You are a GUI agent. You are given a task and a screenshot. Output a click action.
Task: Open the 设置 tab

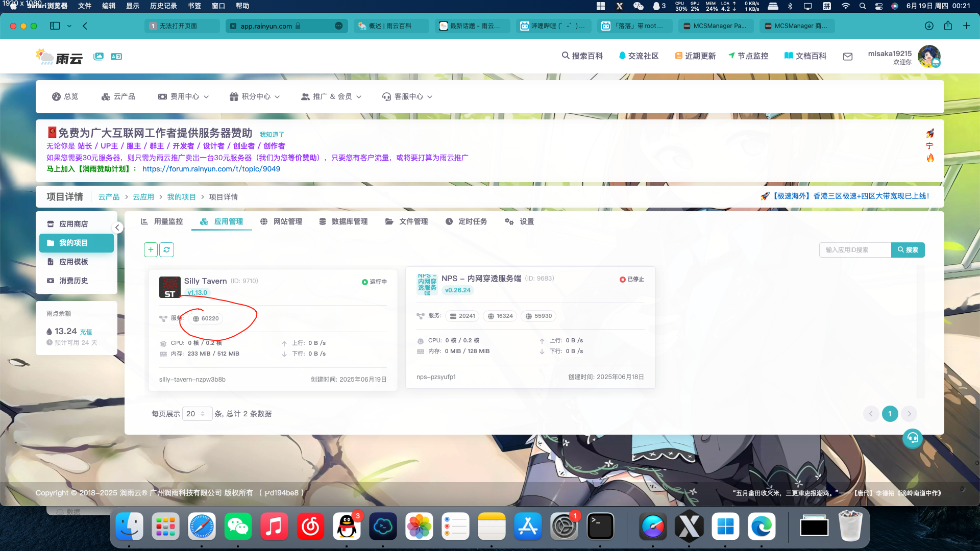520,221
